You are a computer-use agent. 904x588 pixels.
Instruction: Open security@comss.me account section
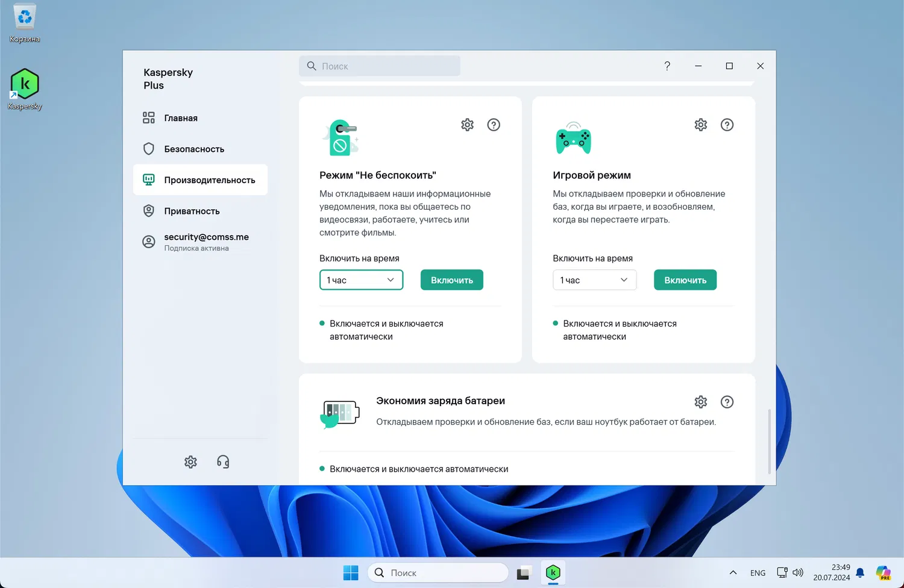pos(200,242)
